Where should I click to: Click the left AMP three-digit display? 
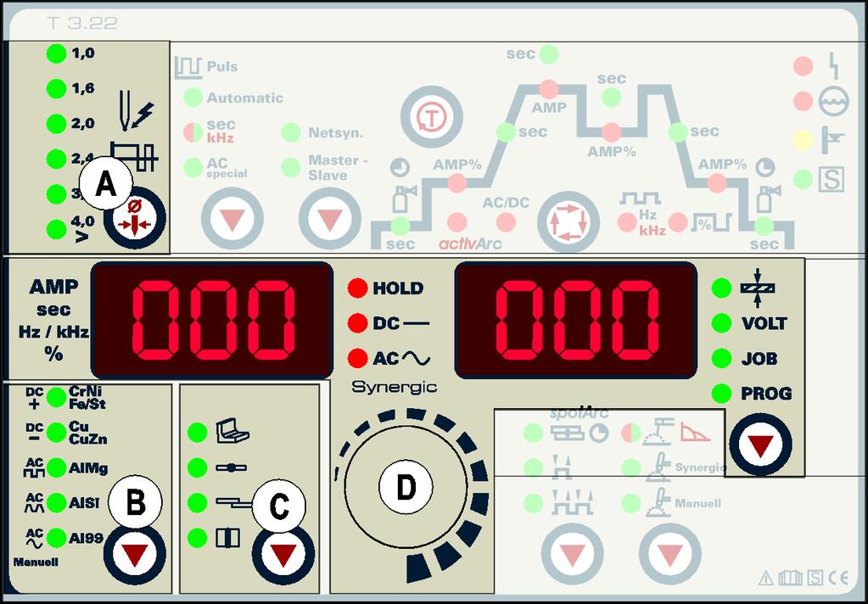pos(212,320)
